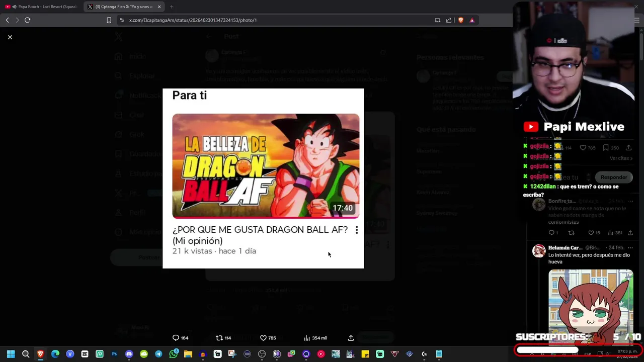
Task: Open OBS Studio from taskbar
Action: [x=262, y=354]
